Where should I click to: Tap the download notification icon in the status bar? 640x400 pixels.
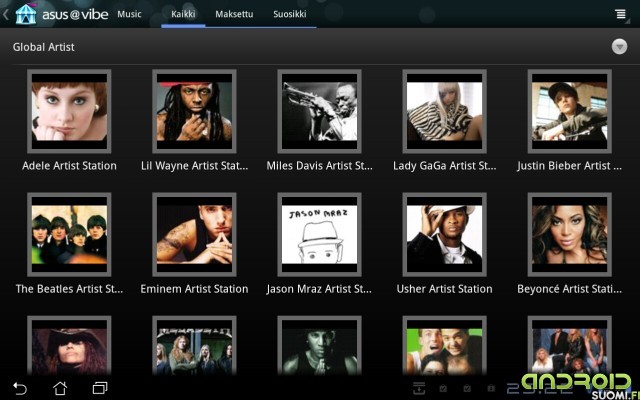point(419,388)
